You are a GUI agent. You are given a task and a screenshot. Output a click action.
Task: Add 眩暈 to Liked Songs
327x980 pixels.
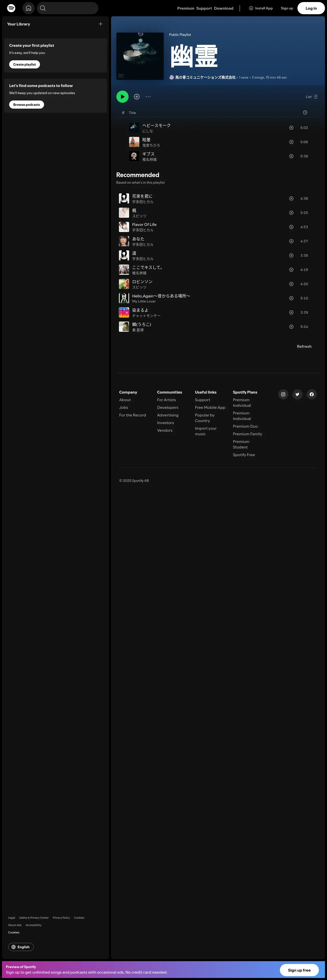click(291, 142)
